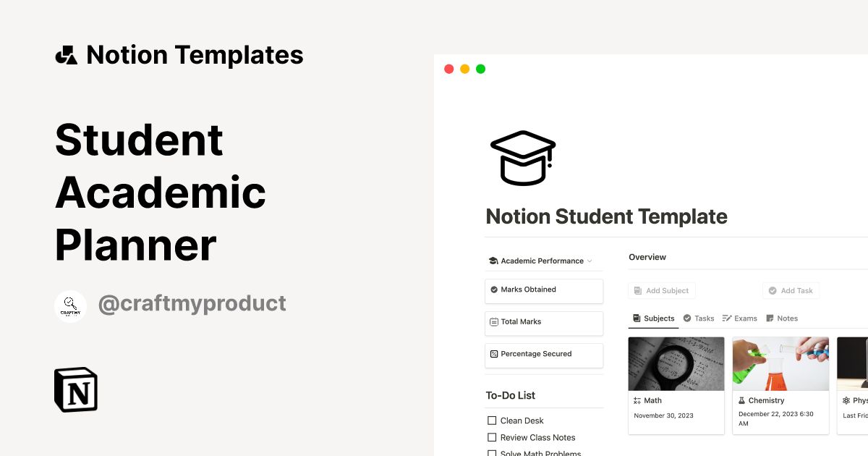Click the Add Task button
The height and width of the screenshot is (456, 868).
coord(791,290)
